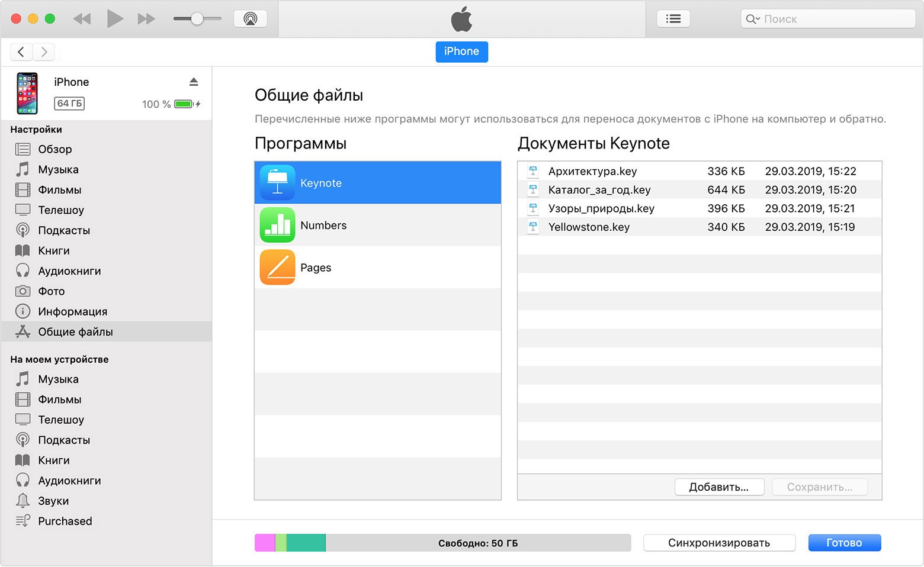Select the Keynote app icon
924x567 pixels.
(277, 183)
